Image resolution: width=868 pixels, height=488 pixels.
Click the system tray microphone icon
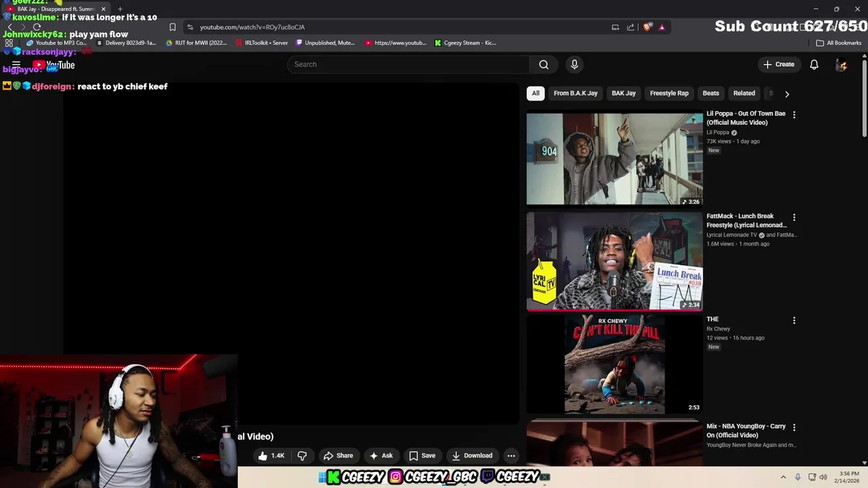[797, 477]
